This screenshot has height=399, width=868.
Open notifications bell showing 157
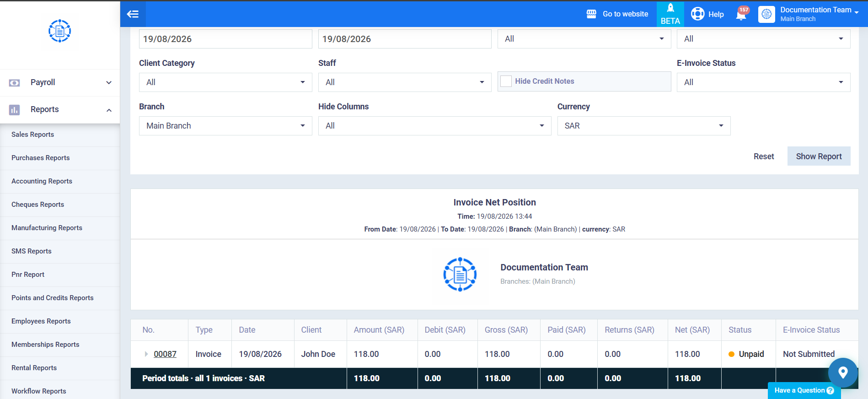tap(742, 13)
